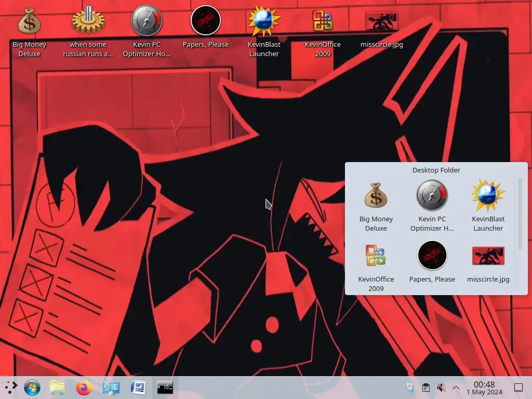Click the Desktop Folder widget title
Screen dimensions: 532x399
[x=436, y=170]
